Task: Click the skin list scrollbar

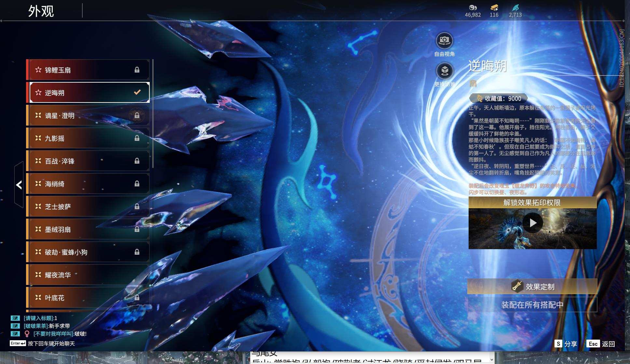Action: 153,114
